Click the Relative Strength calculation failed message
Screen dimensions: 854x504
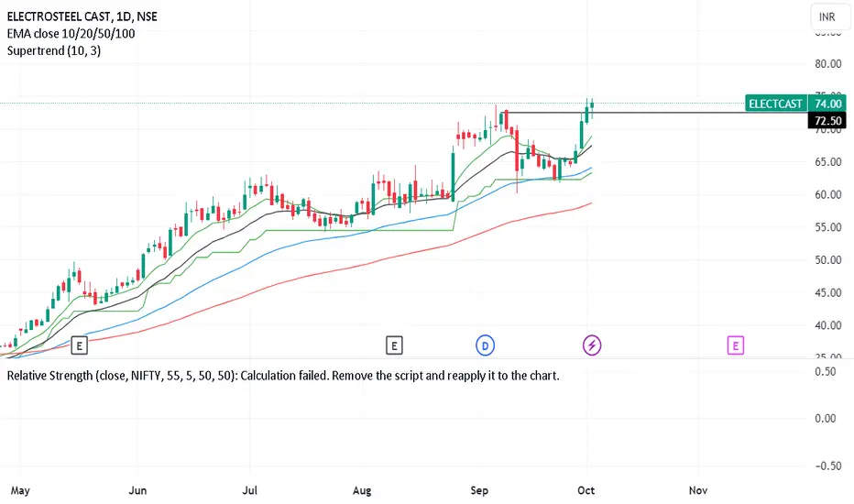282,376
